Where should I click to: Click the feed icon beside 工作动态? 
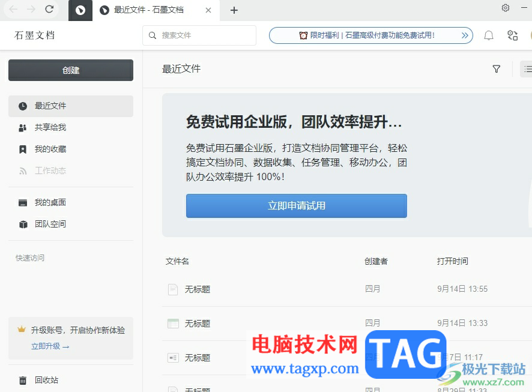23,171
